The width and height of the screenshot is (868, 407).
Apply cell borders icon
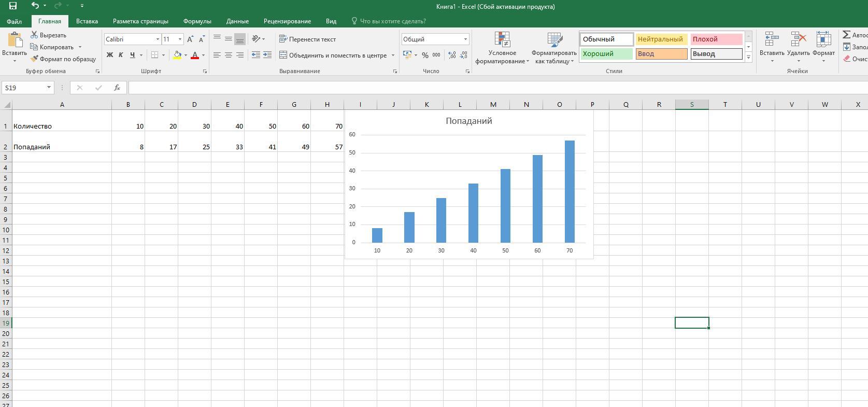tap(154, 55)
